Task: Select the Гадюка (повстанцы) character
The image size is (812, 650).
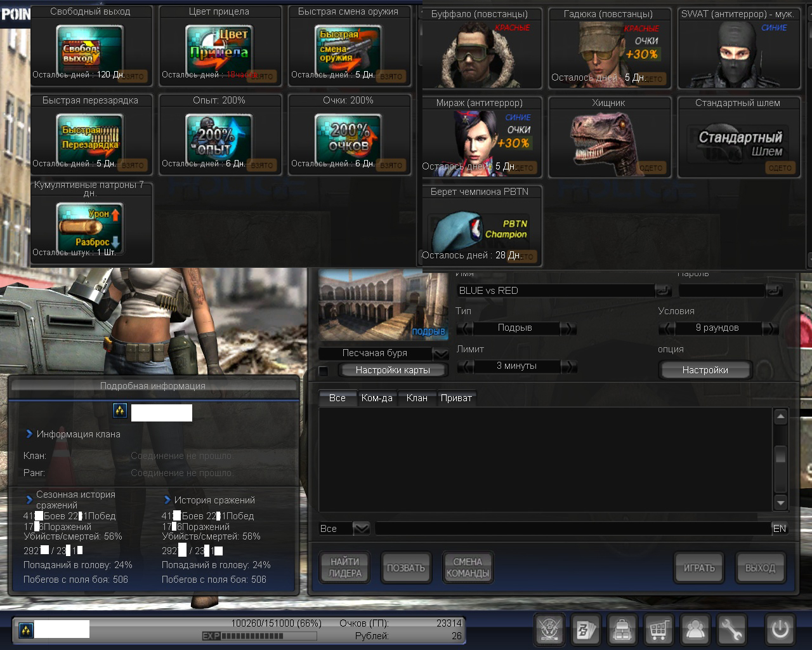Action: 609,48
